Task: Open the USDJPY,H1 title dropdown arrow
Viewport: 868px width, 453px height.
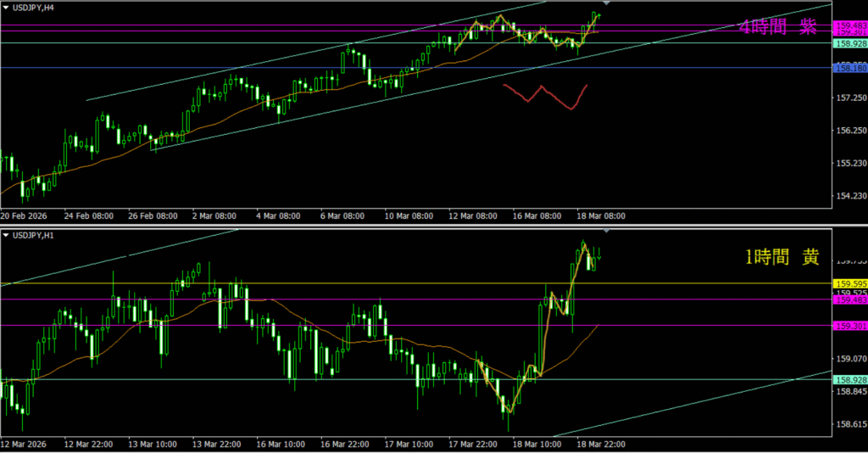Action: (7, 234)
